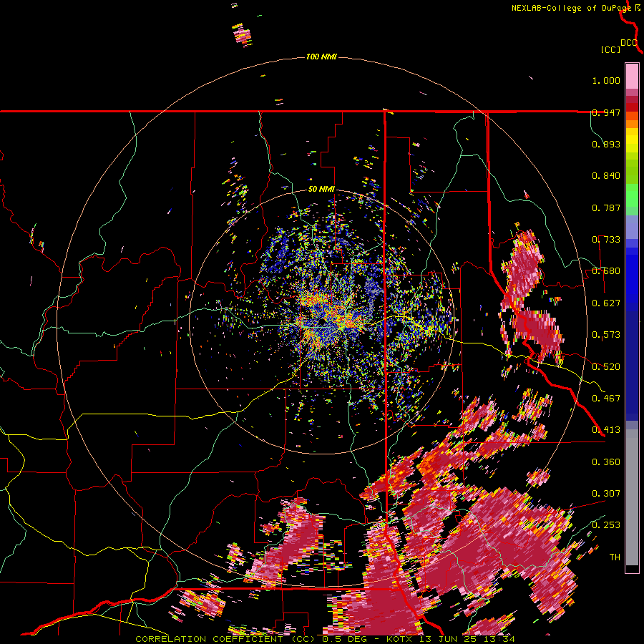This screenshot has width=644, height=644.
Task: Click the 0.787 scale value
Action: pyautogui.click(x=606, y=208)
